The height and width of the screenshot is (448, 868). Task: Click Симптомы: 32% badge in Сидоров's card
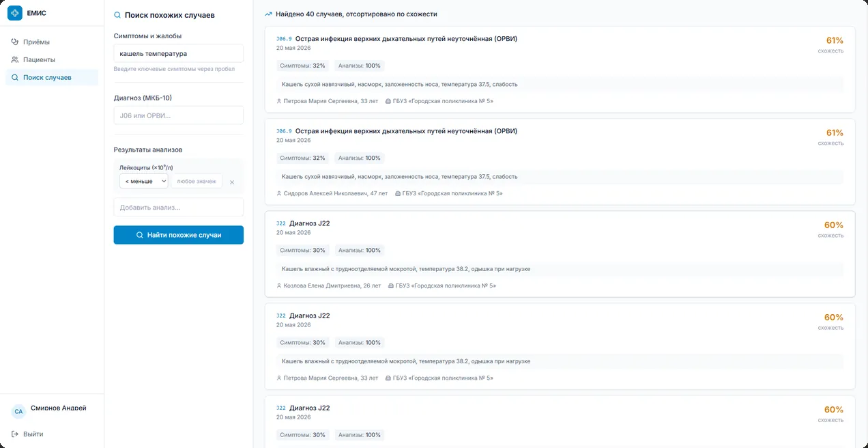[x=302, y=158]
